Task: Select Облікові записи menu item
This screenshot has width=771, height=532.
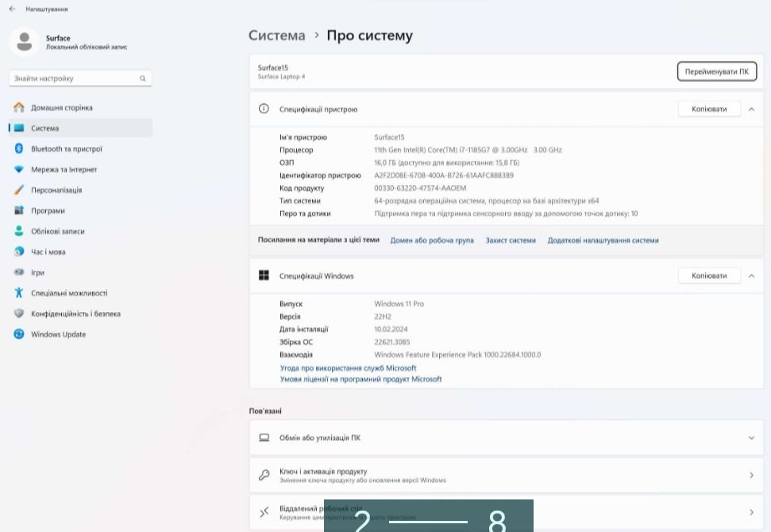Action: [x=57, y=231]
